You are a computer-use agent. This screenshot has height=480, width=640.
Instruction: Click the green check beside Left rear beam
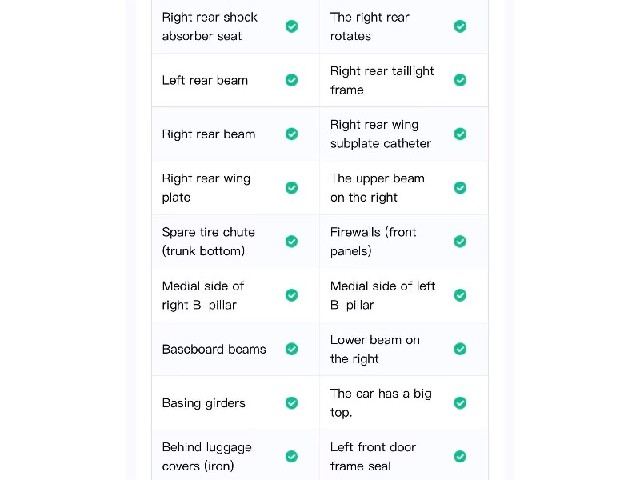tap(291, 80)
